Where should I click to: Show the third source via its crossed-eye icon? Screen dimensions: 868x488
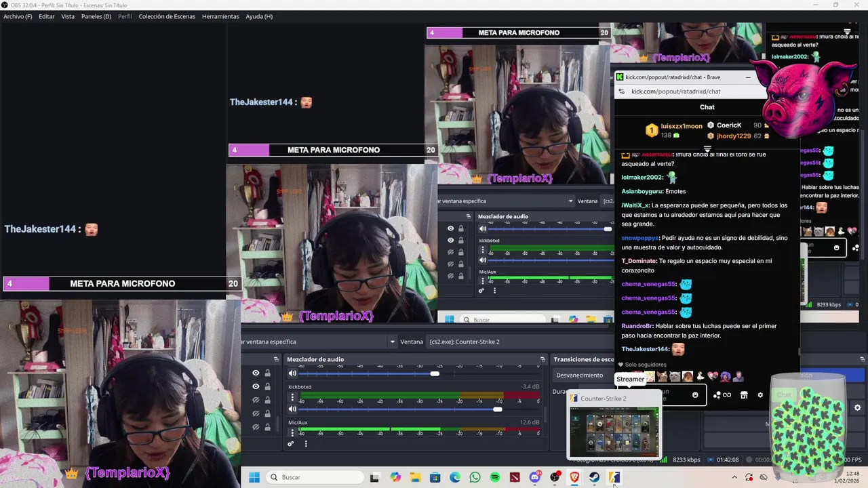tap(256, 400)
